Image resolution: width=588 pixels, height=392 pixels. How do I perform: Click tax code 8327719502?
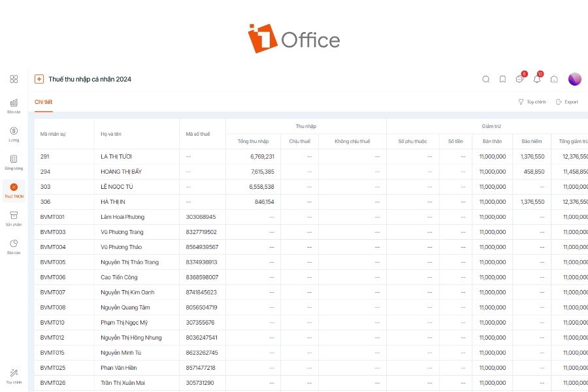pos(201,232)
